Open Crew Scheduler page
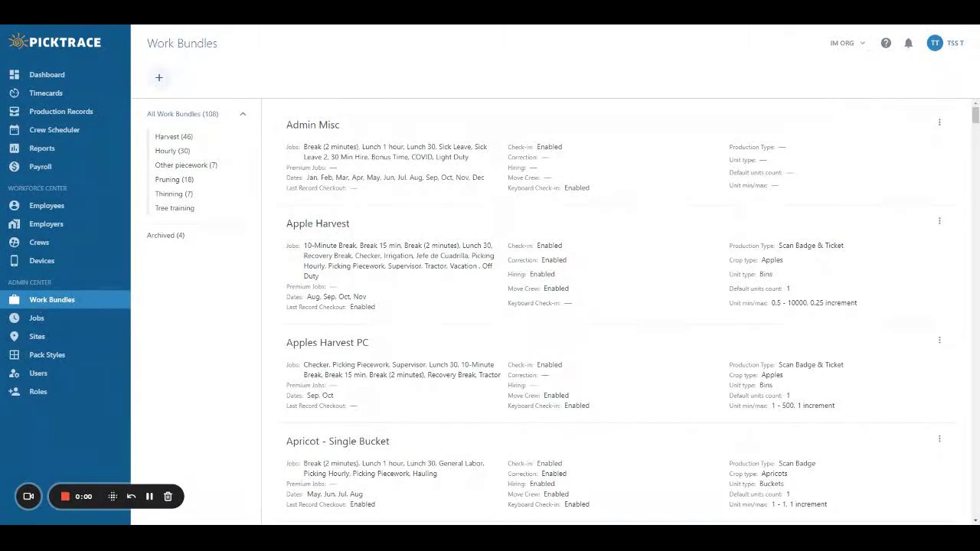The height and width of the screenshot is (551, 980). [54, 130]
